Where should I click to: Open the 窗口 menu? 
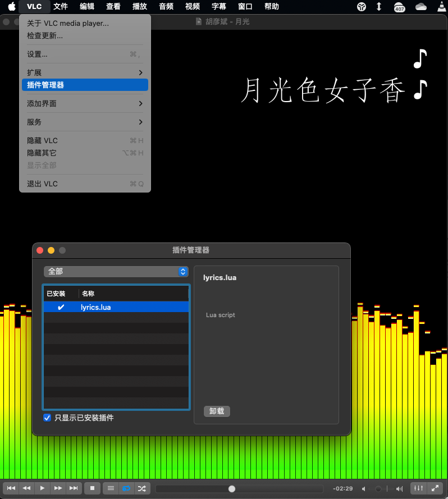click(x=245, y=6)
